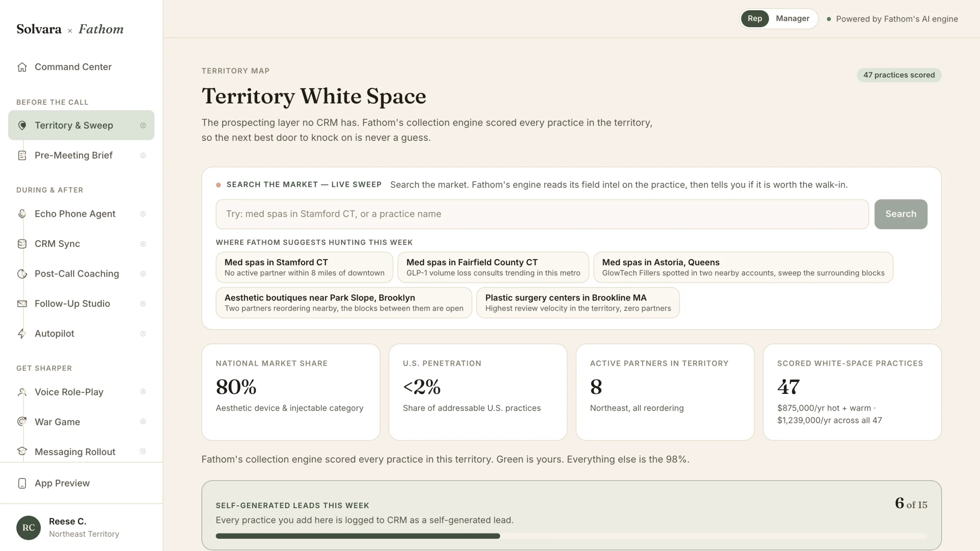The height and width of the screenshot is (551, 980).
Task: Click the Reese C. profile name
Action: click(x=67, y=521)
